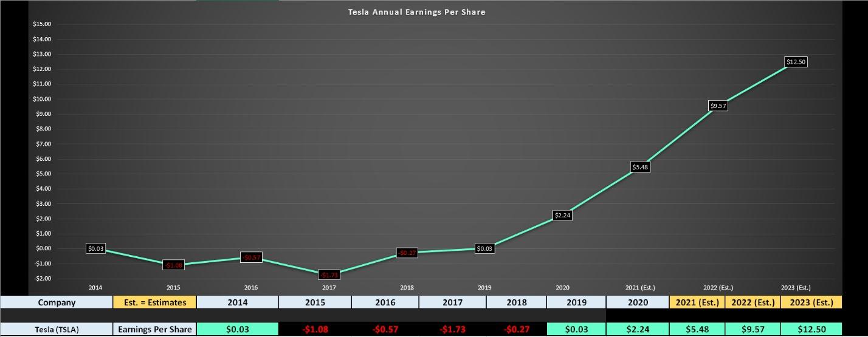Select the red -$1.08 table cell
The image size is (868, 337).
tap(315, 329)
